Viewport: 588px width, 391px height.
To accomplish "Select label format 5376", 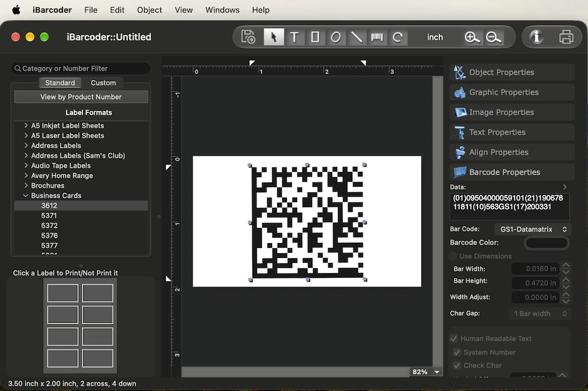I will (49, 235).
